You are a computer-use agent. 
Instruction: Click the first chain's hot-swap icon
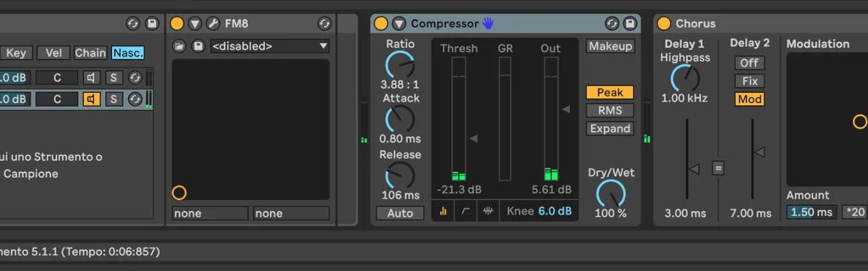135,78
